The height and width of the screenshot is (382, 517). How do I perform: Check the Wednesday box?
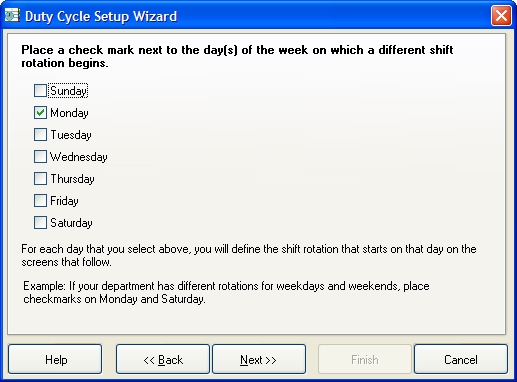(40, 157)
